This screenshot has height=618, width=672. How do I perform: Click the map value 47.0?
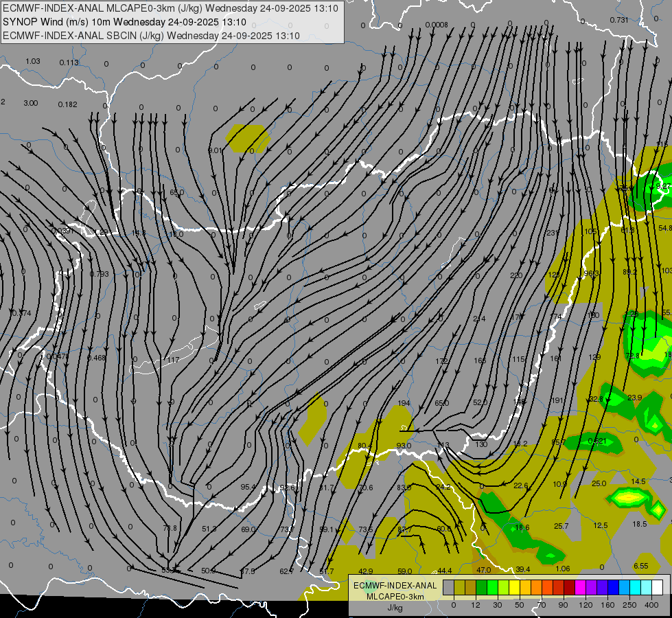tap(484, 570)
